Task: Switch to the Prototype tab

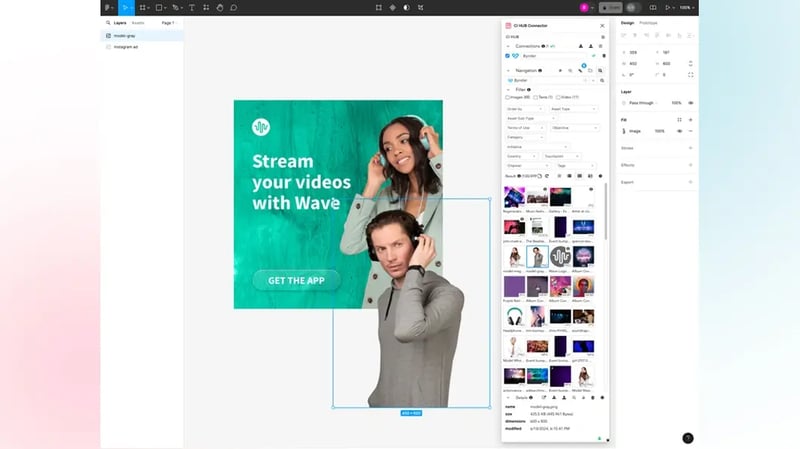Action: coord(648,23)
